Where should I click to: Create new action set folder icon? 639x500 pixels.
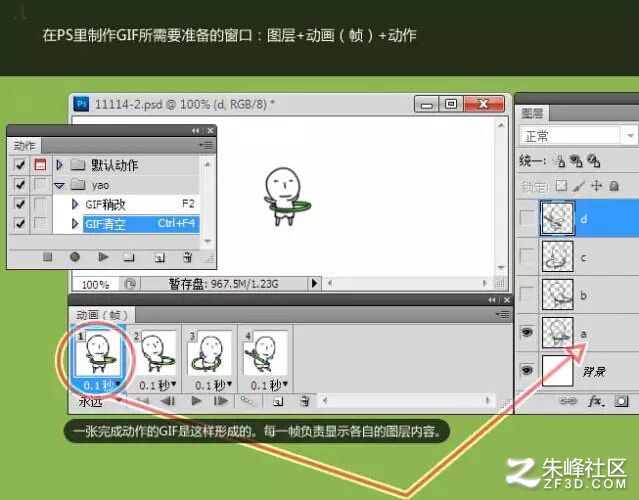coord(129,257)
